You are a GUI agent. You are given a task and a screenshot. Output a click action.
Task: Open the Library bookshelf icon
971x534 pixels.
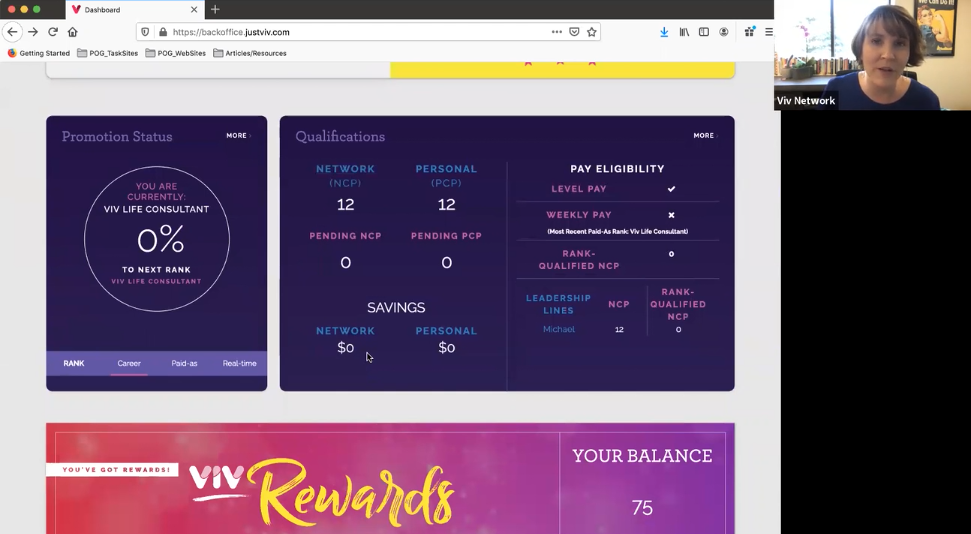tap(684, 32)
